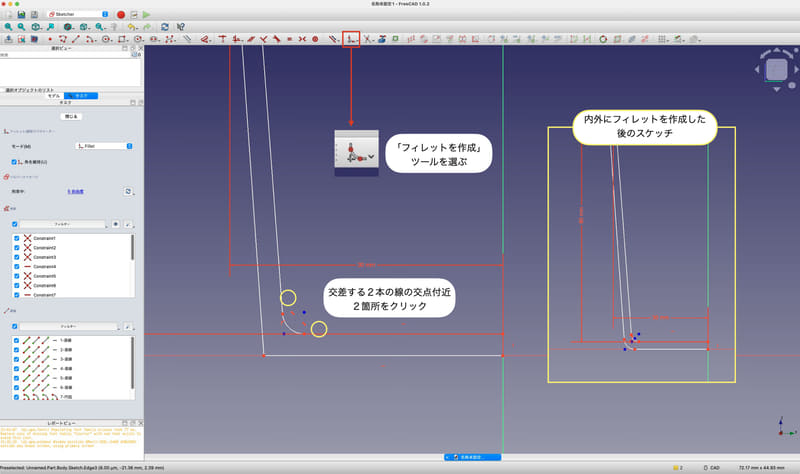Toggle the preserve corner checkbox

14,162
